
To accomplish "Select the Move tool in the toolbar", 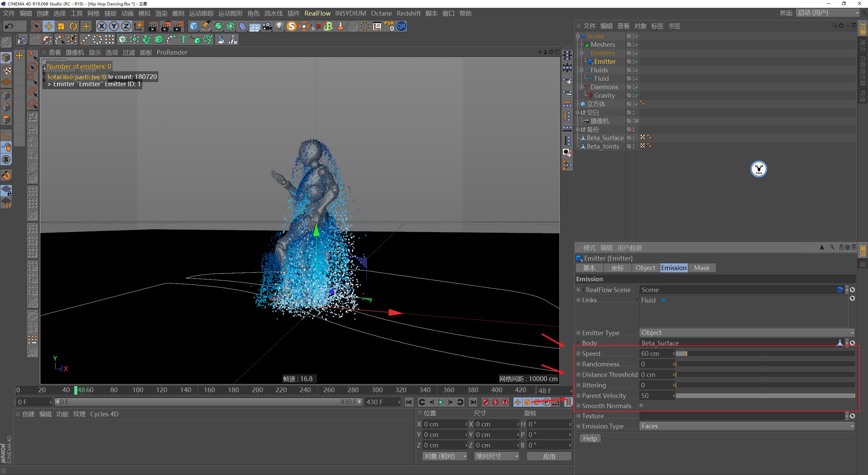I will click(x=48, y=26).
